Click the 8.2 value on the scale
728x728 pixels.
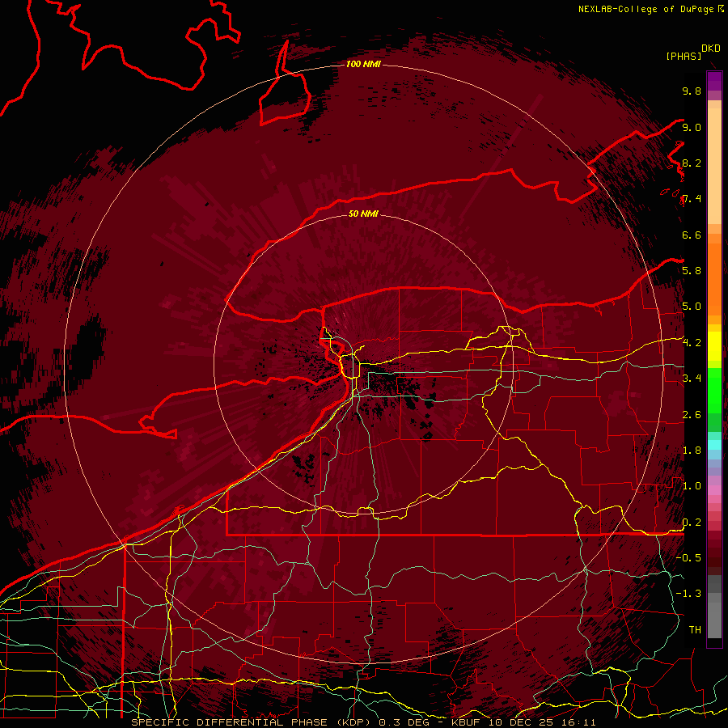pyautogui.click(x=692, y=163)
